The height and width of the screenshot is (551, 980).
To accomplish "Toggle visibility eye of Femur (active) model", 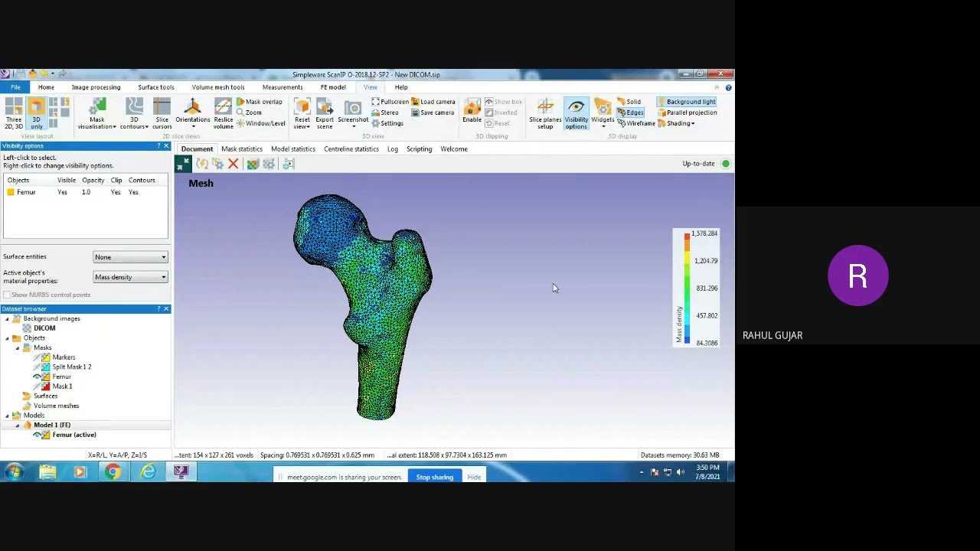I will click(x=37, y=435).
